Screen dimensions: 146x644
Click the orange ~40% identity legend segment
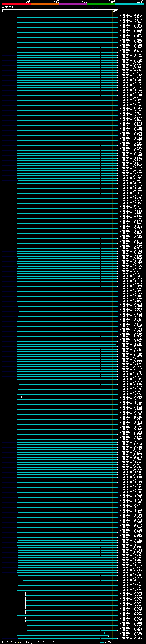point(45,4)
